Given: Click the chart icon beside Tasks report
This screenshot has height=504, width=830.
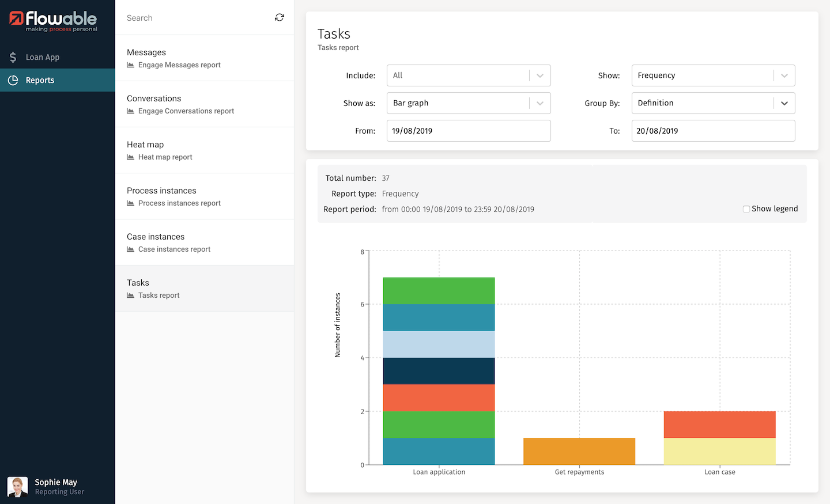Looking at the screenshot, I should tap(129, 295).
